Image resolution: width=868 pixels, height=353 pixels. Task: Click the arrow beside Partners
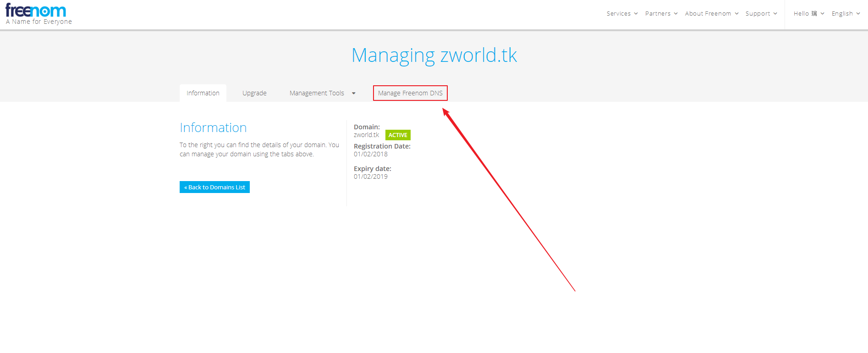click(x=676, y=14)
